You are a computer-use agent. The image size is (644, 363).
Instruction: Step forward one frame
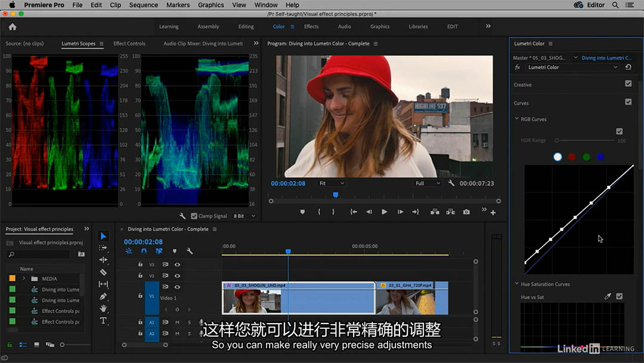[400, 212]
